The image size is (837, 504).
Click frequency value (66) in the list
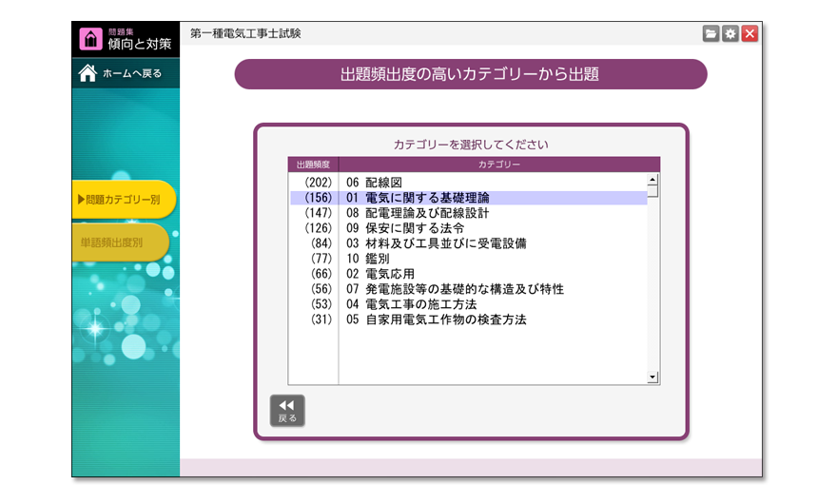point(321,274)
